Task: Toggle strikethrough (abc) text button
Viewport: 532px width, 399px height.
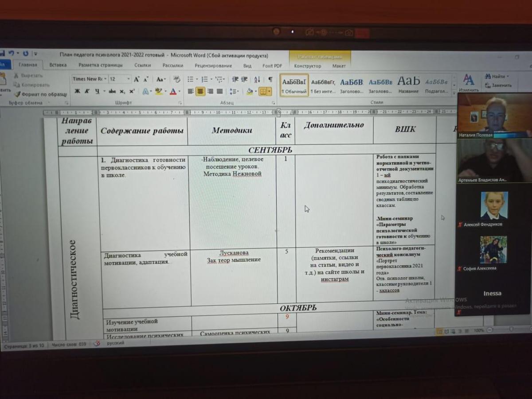Action: [x=112, y=92]
